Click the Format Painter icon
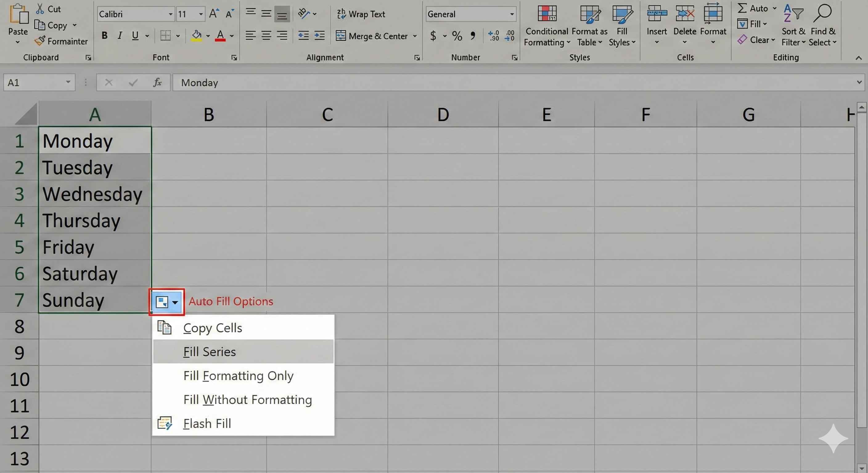This screenshot has width=868, height=473. tap(40, 41)
